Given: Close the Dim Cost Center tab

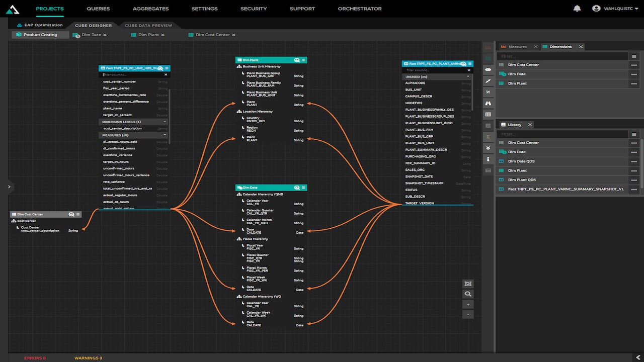Looking at the screenshot, I should click(234, 35).
